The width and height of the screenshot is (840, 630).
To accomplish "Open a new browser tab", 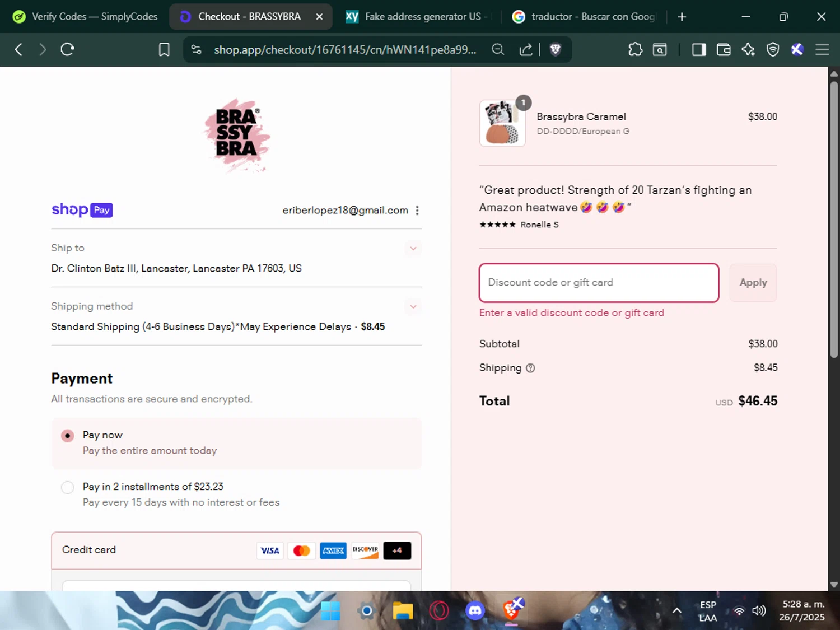I will point(682,17).
